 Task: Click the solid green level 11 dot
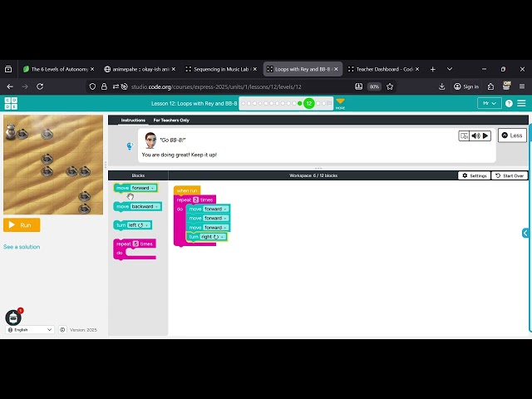[299, 103]
